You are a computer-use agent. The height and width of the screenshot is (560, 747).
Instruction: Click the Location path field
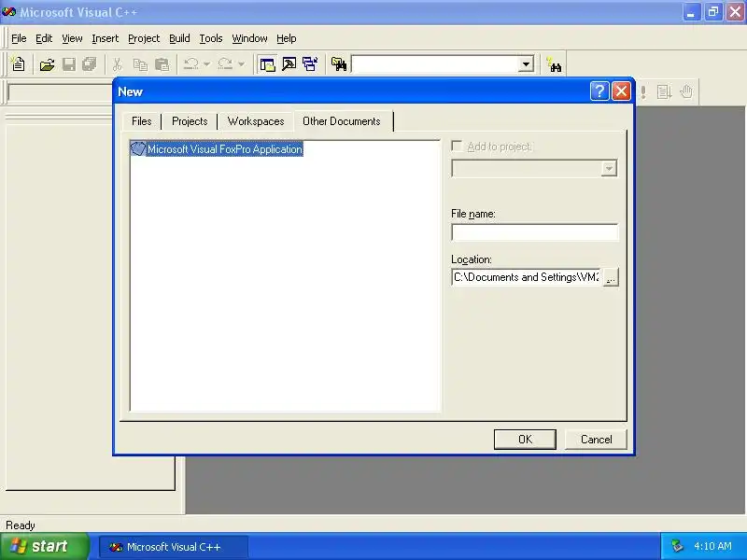[x=527, y=277]
